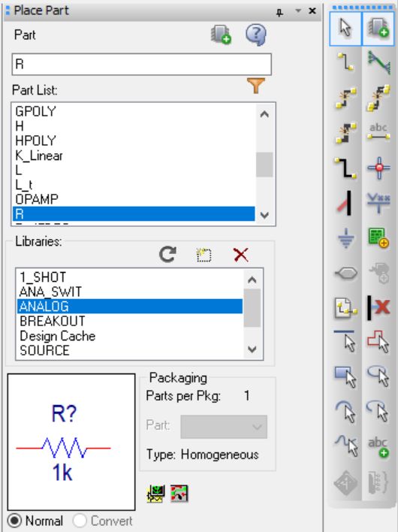Select ANALOG library
Viewport: 398px width, 532px height.
130,307
